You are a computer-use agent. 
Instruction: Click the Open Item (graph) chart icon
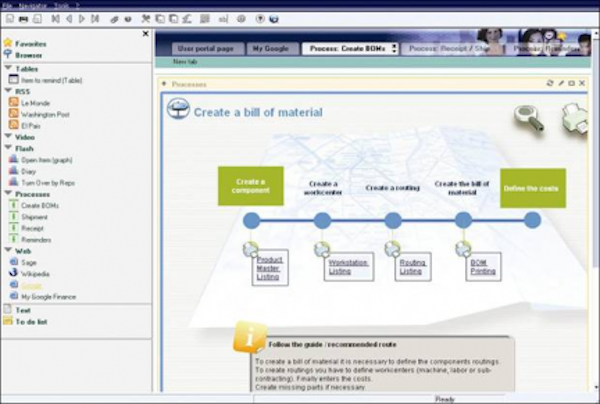click(13, 159)
